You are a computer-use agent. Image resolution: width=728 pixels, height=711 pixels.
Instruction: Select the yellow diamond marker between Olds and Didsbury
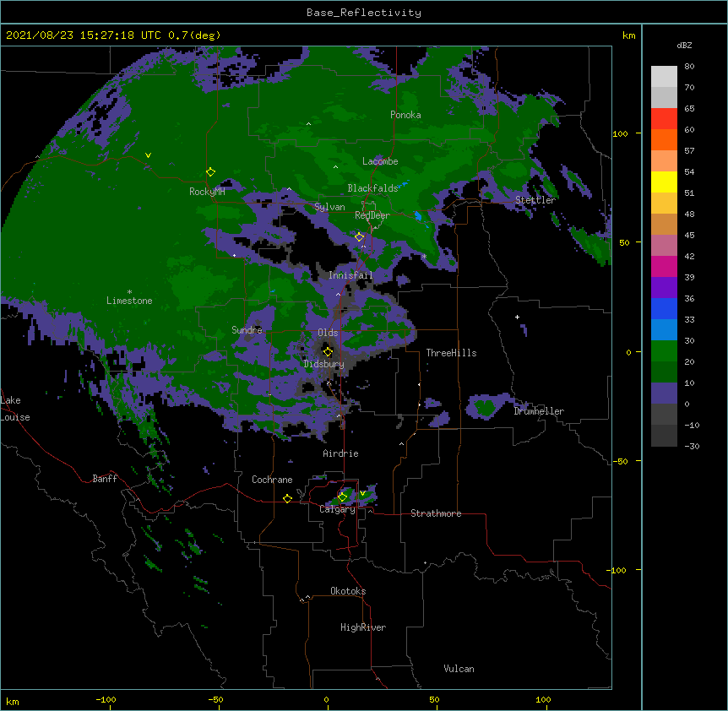[328, 352]
